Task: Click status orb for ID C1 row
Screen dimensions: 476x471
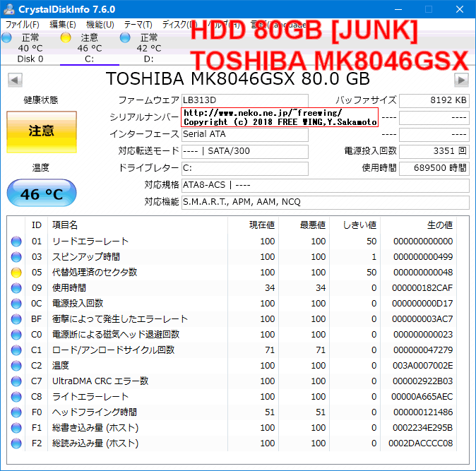Action: [x=16, y=350]
